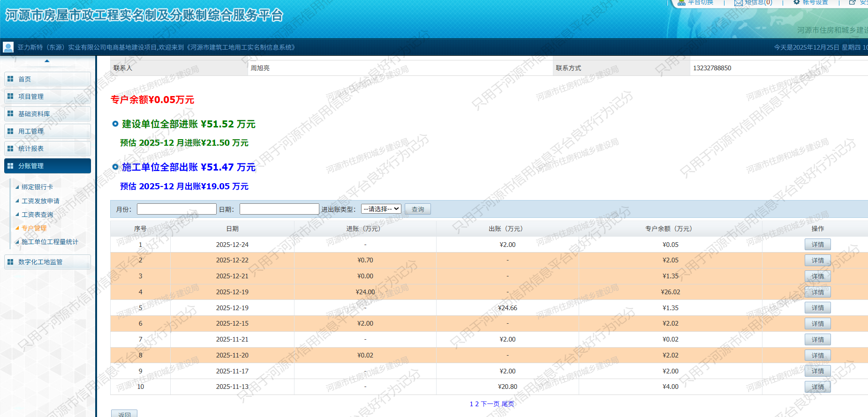Click the user avatar icon in header bar
Viewport: 868px width, 417px height.
[x=8, y=47]
